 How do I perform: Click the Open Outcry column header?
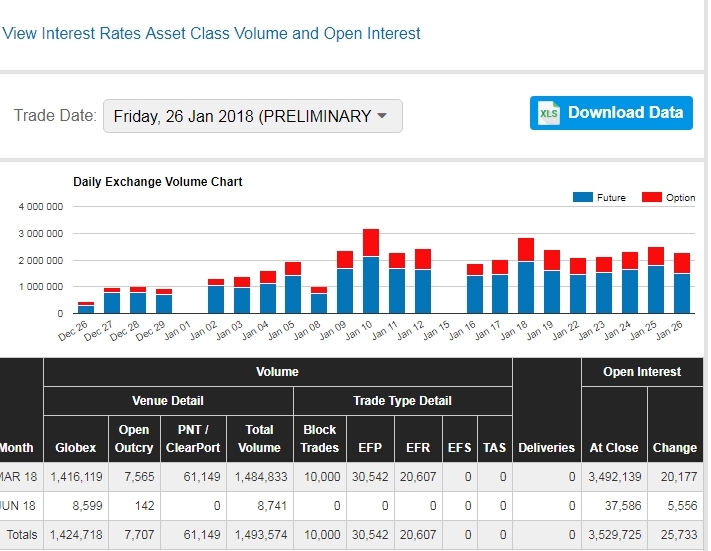(133, 438)
